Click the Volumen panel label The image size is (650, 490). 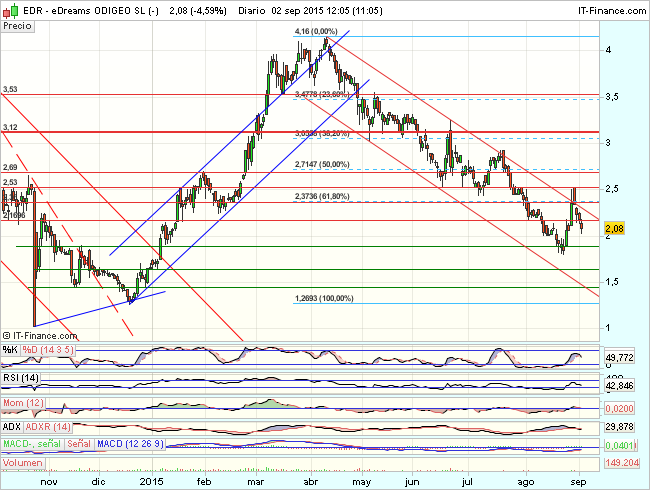pos(24,464)
